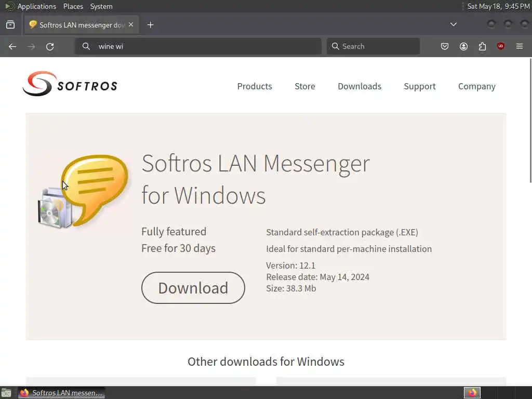Click the magnifier icon in the Search box
This screenshot has height=399, width=532.
pos(335,46)
